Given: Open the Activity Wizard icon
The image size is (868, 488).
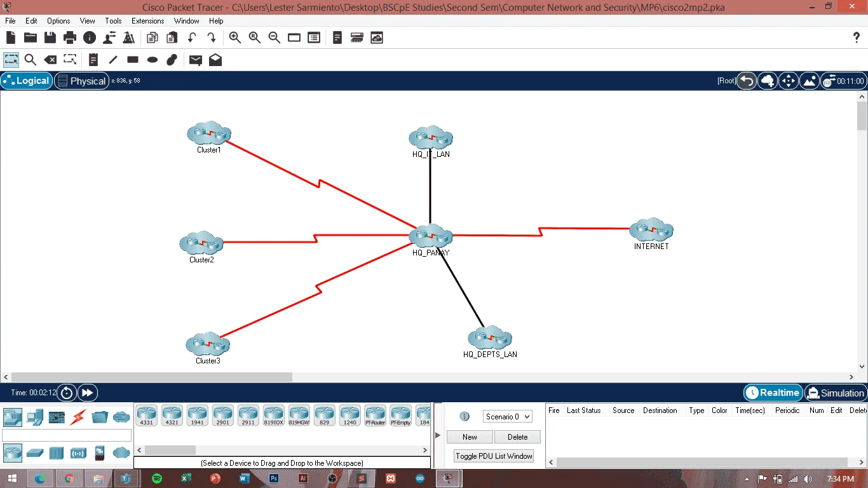Looking at the screenshot, I should pyautogui.click(x=109, y=38).
